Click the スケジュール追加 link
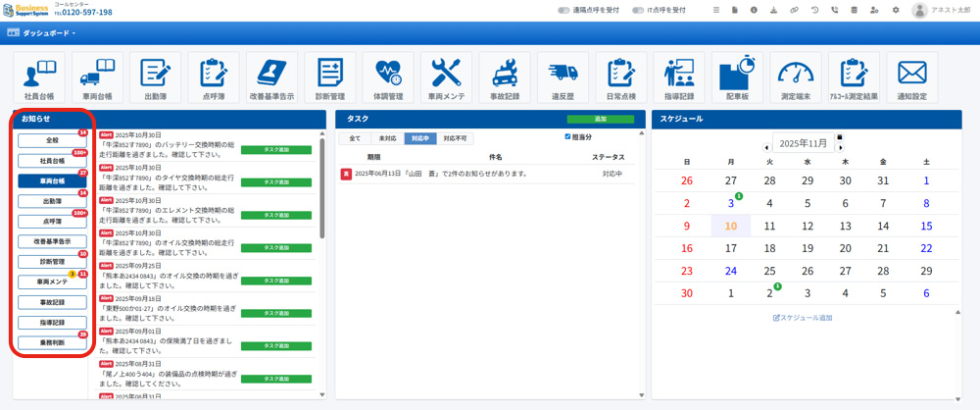Image resolution: width=980 pixels, height=410 pixels. 803,318
